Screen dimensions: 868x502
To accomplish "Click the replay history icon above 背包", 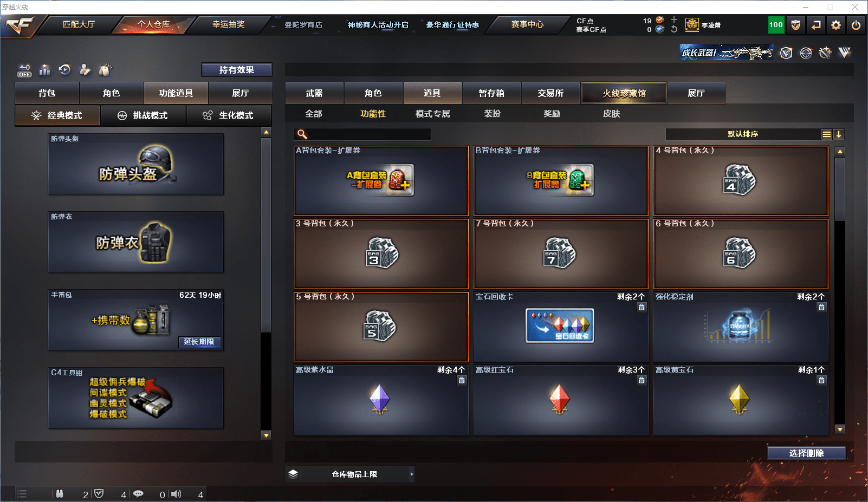I will [x=64, y=69].
